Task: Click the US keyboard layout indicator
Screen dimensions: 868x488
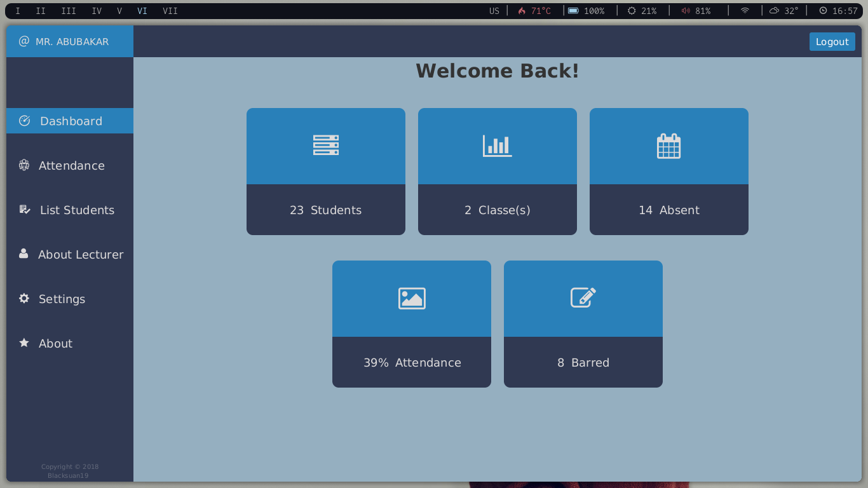Action: (x=494, y=10)
